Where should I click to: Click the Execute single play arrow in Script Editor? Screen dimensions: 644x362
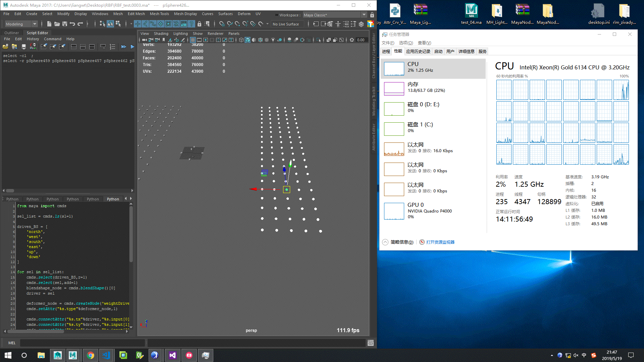(132, 47)
